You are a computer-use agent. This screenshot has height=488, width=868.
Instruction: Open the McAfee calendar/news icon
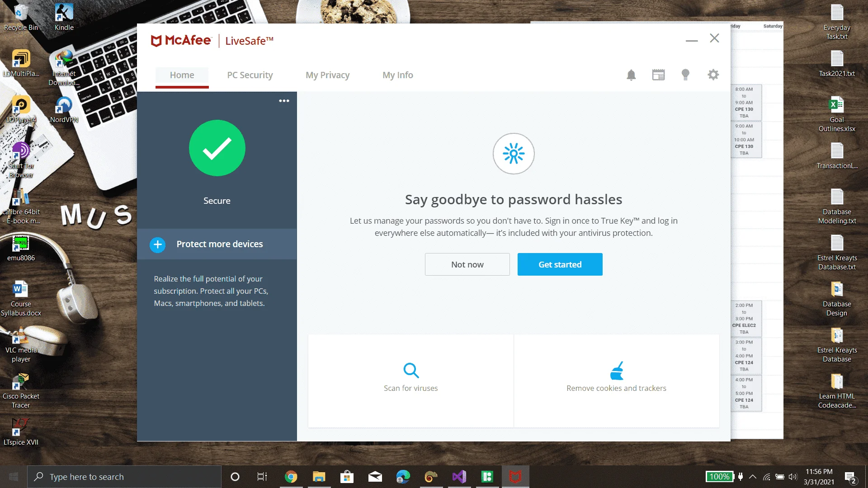click(x=658, y=75)
